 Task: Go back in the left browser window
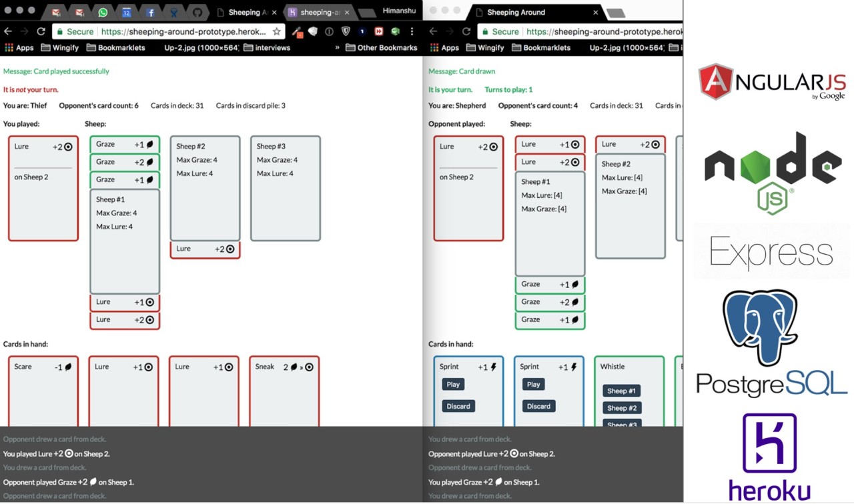8,31
